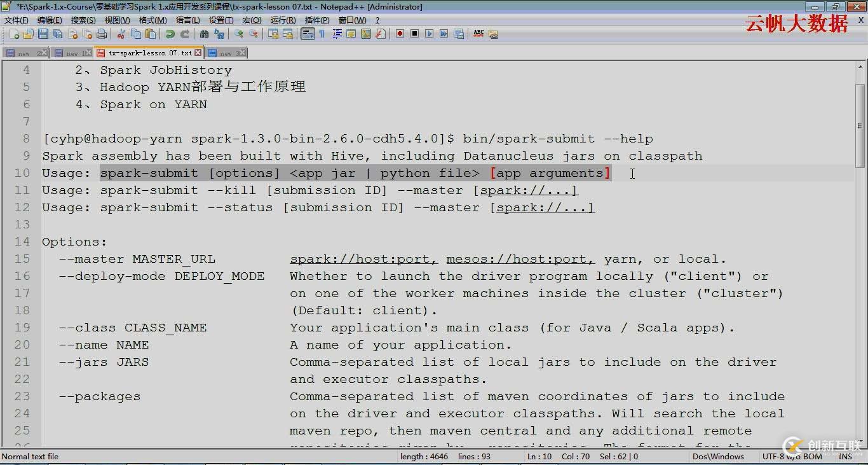Image resolution: width=868 pixels, height=465 pixels.
Task: Open the ? help menu
Action: tap(377, 20)
